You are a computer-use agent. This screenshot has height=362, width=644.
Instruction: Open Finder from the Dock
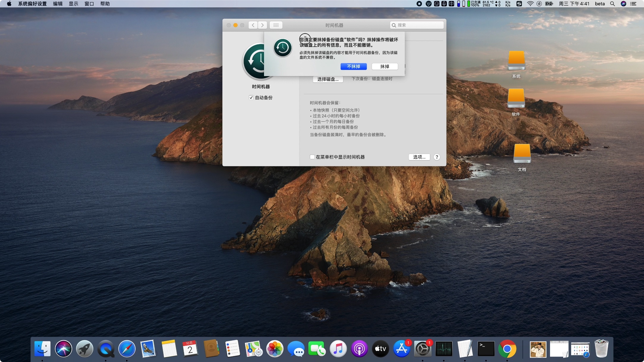point(42,349)
